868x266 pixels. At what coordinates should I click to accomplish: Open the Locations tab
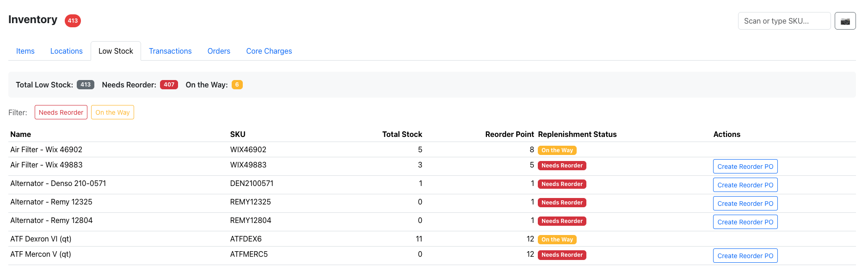tap(67, 51)
